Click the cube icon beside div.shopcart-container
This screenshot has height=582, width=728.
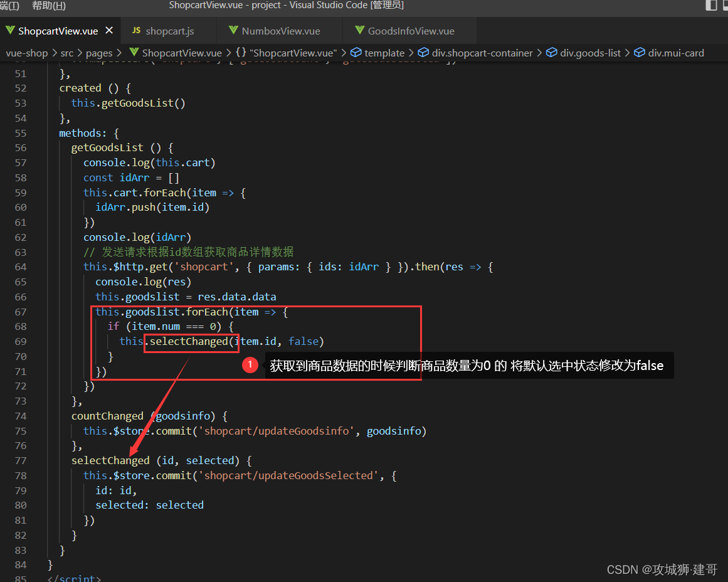pyautogui.click(x=423, y=53)
